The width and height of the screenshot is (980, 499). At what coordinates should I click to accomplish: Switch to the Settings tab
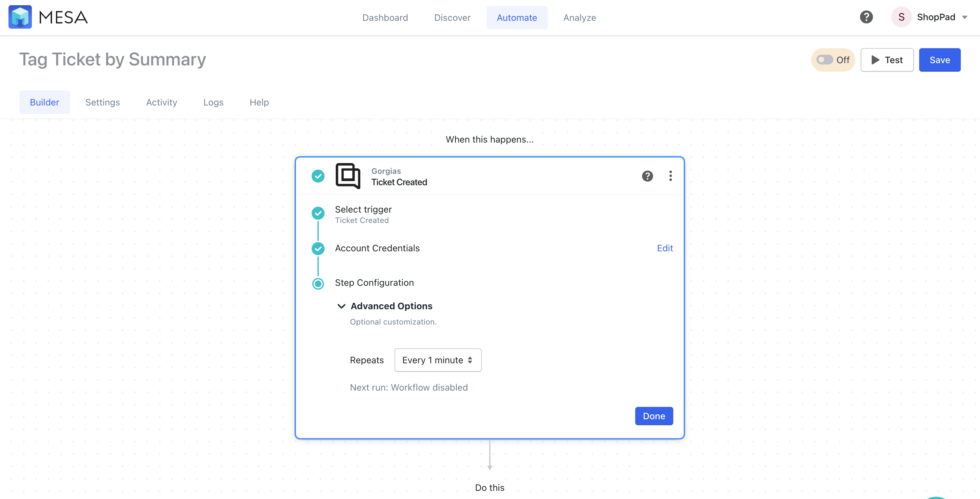[x=102, y=102]
